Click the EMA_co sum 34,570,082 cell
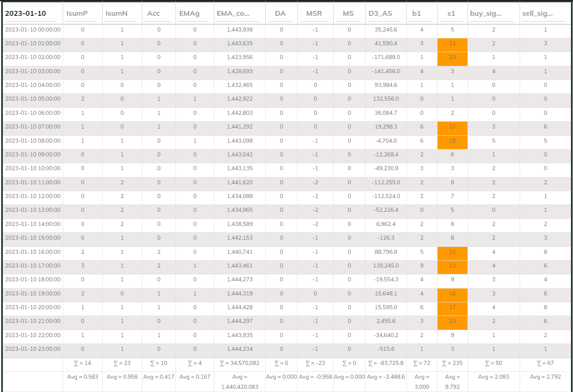 240,363
